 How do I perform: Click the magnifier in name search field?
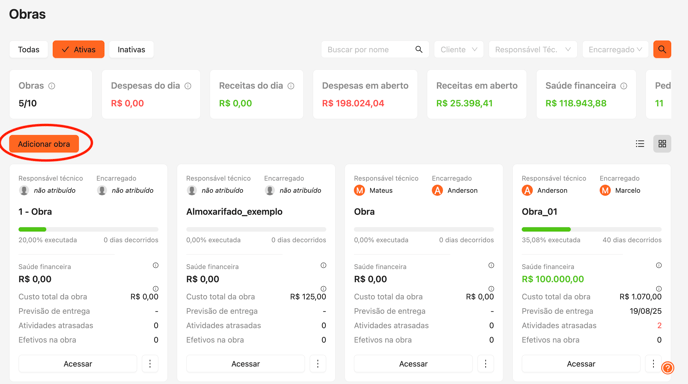tap(419, 50)
